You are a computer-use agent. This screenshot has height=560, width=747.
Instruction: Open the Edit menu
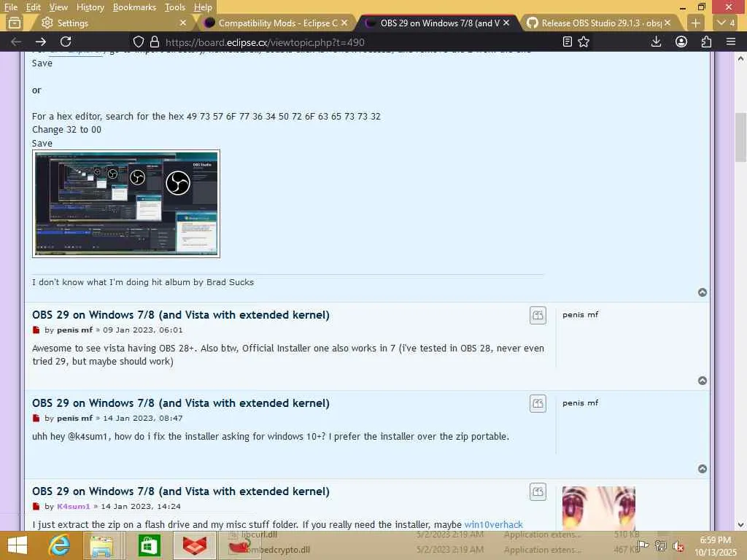pos(33,7)
